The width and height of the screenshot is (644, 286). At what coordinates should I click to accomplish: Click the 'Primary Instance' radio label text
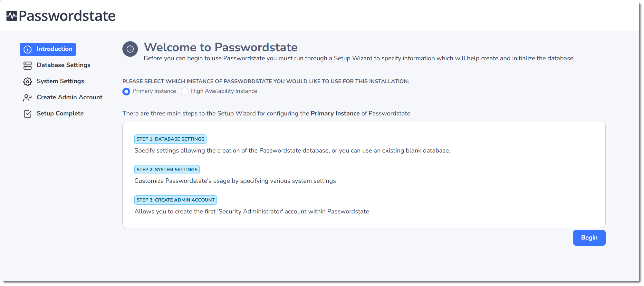click(x=154, y=91)
